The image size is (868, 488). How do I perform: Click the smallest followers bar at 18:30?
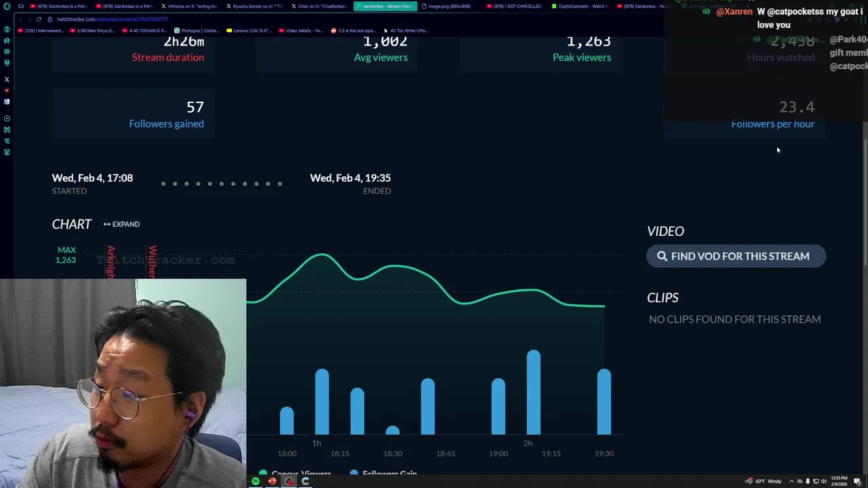pyautogui.click(x=393, y=430)
